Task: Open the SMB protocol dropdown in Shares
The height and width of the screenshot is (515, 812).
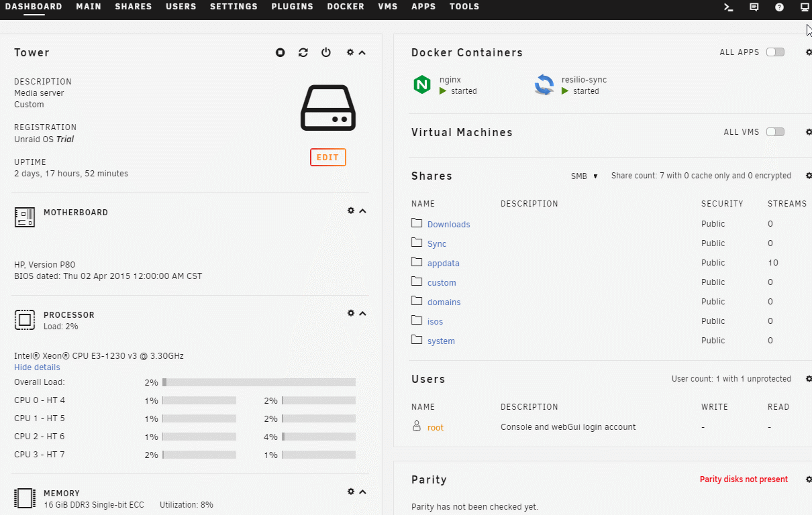Action: pyautogui.click(x=584, y=176)
